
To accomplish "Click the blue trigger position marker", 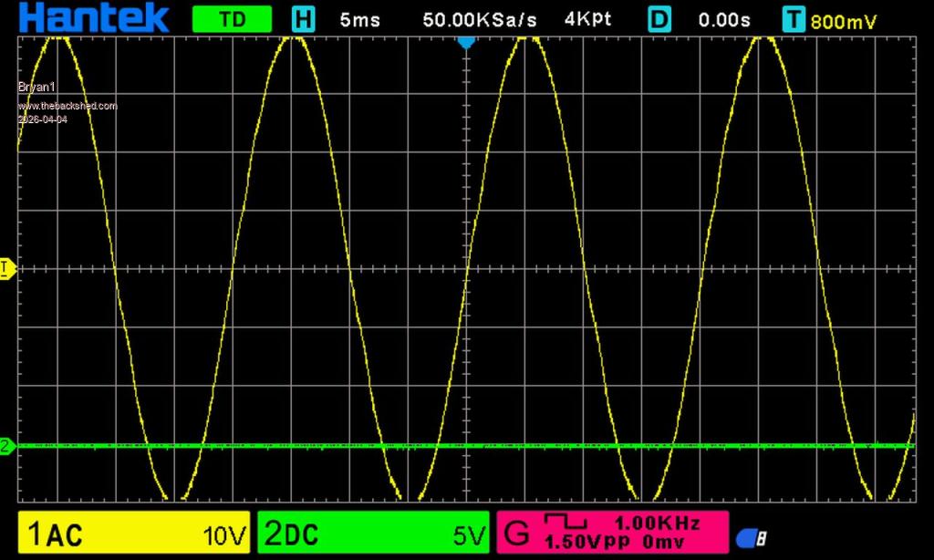I will (x=466, y=42).
